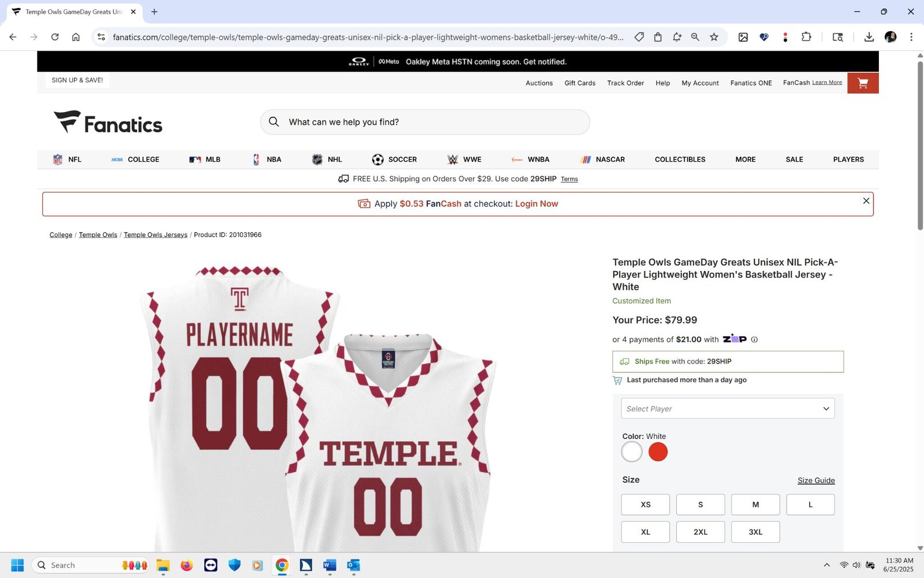
Task: Open the Chrome three-dot menu
Action: coord(911,37)
